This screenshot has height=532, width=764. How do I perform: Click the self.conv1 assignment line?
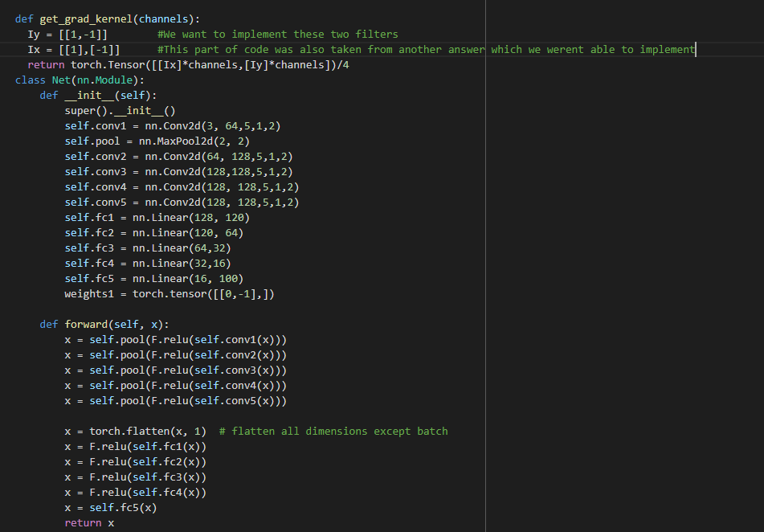click(x=173, y=126)
